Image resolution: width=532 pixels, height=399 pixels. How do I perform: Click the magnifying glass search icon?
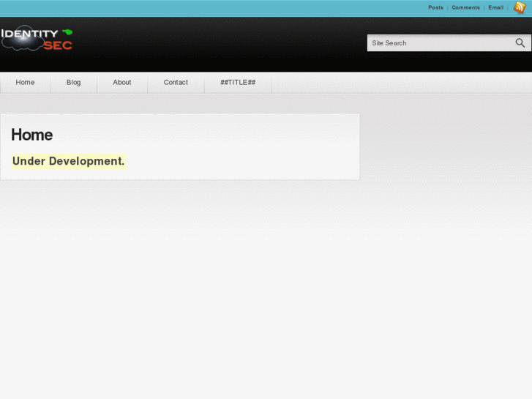pos(520,42)
